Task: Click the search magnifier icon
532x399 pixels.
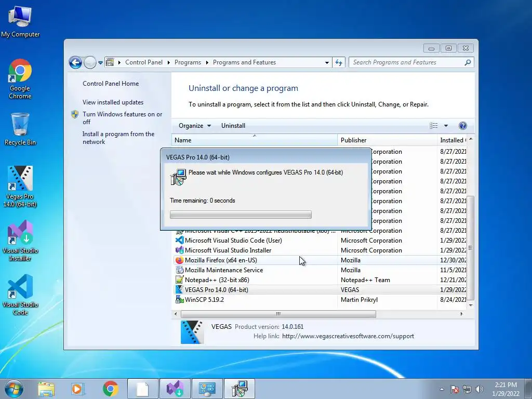Action: (x=468, y=62)
